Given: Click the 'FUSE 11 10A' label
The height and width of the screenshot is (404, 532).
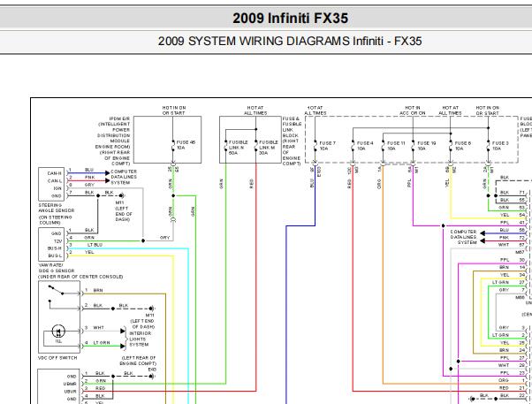Looking at the screenshot, I should (x=396, y=146).
